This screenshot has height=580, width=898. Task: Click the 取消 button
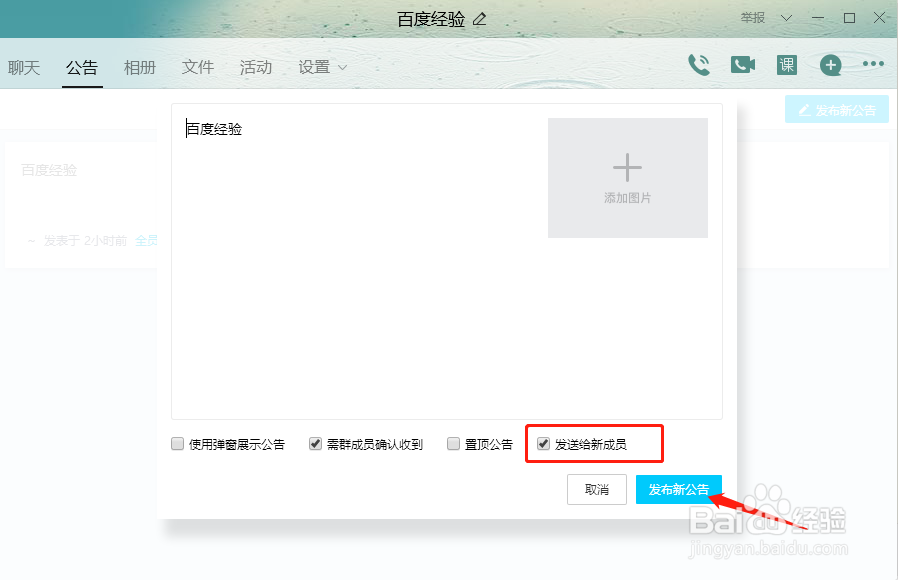(597, 490)
